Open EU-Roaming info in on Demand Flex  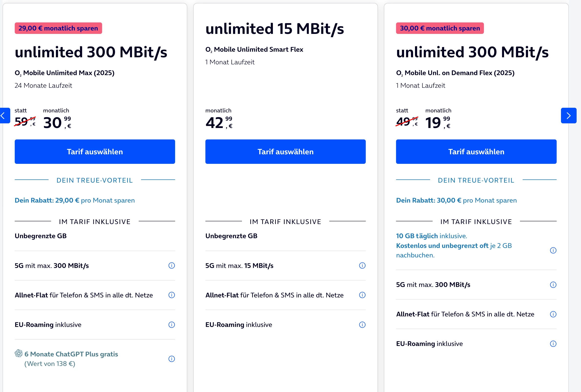tap(553, 344)
